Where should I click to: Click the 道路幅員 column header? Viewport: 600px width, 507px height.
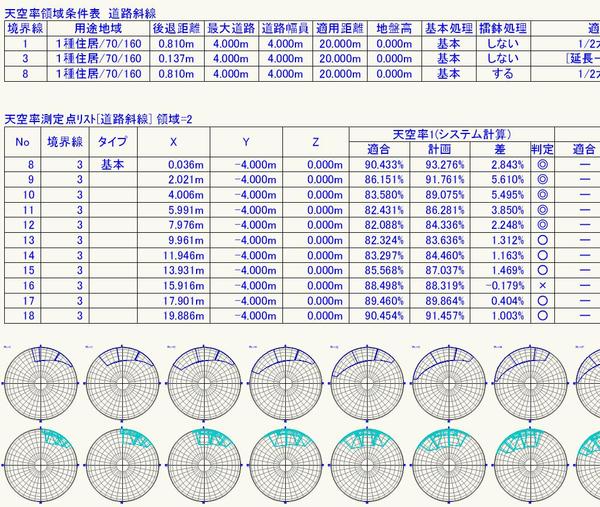coord(285,28)
